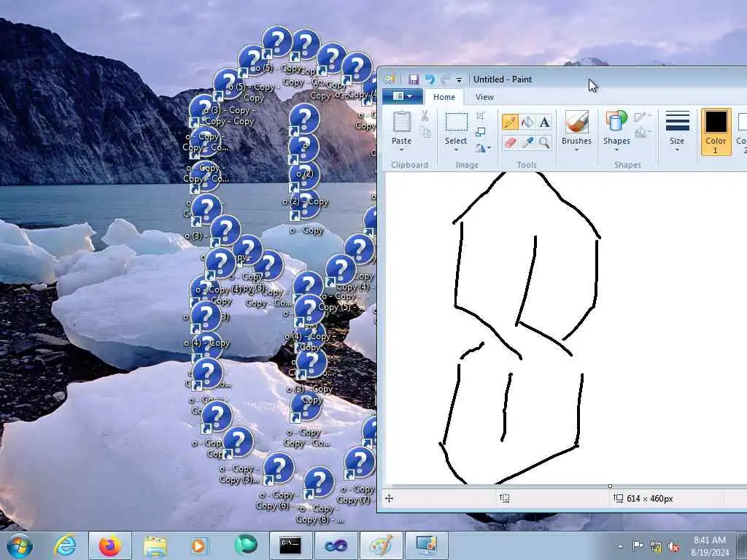Click the bottom canvas resize handle
This screenshot has width=747, height=560.
tap(610, 486)
